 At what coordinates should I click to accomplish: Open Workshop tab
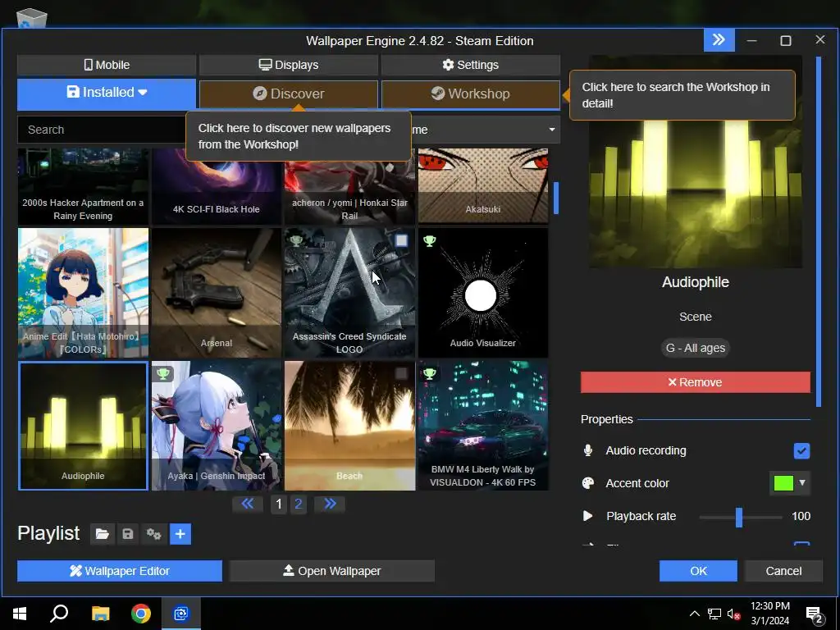(470, 94)
